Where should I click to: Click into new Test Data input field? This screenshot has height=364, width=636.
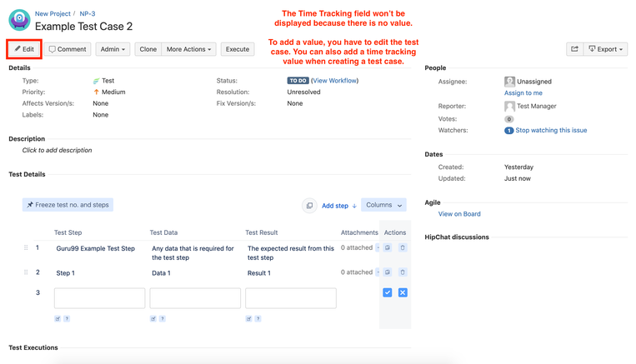(195, 298)
